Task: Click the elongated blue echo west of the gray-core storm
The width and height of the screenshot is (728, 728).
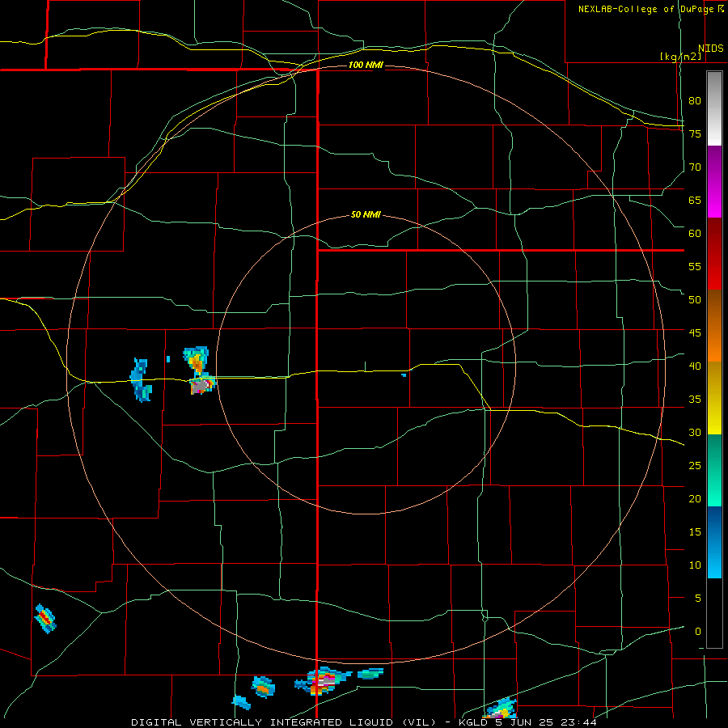Action: coord(140,379)
